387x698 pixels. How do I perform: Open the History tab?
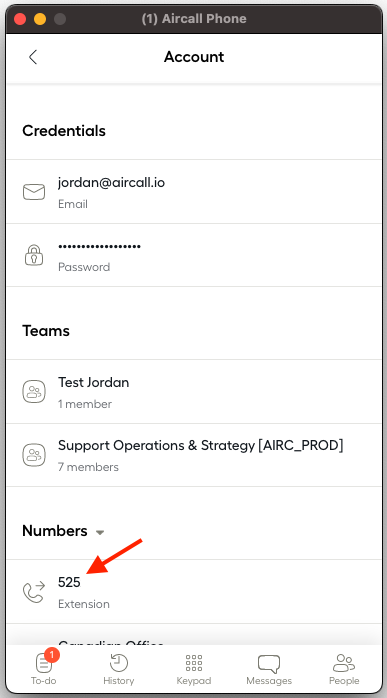click(x=118, y=669)
